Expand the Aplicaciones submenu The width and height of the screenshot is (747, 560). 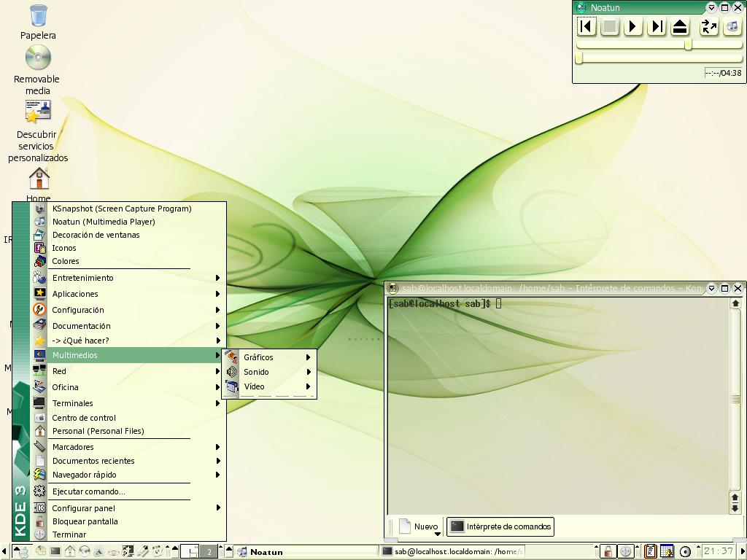[128, 294]
